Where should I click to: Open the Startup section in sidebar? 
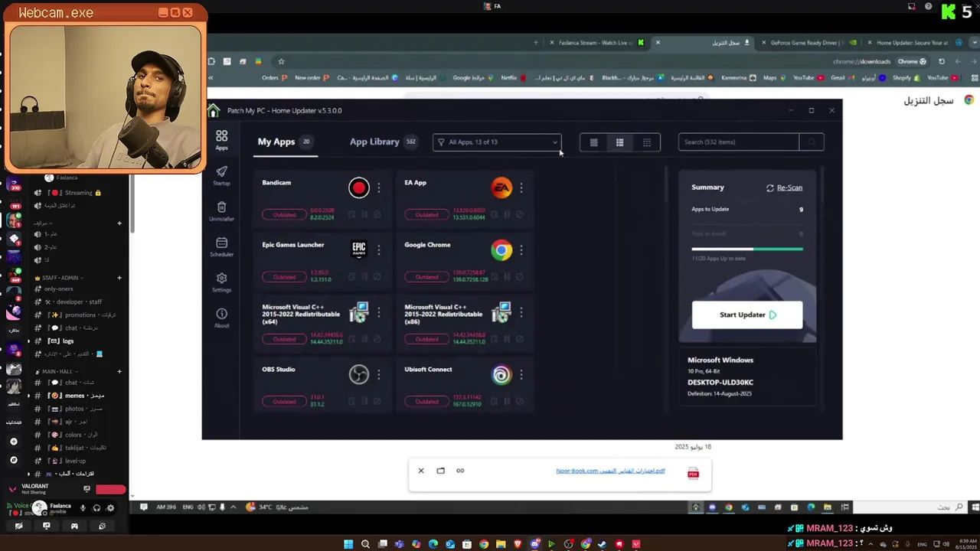tap(221, 175)
